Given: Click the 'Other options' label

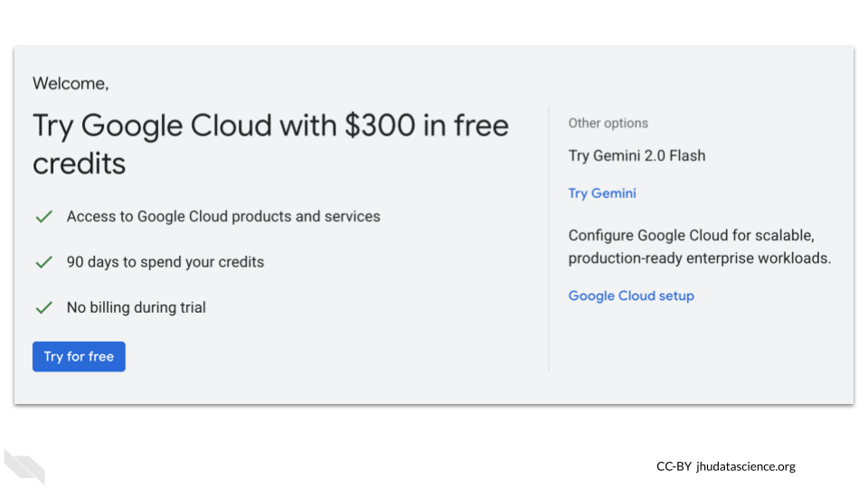Looking at the screenshot, I should (608, 123).
